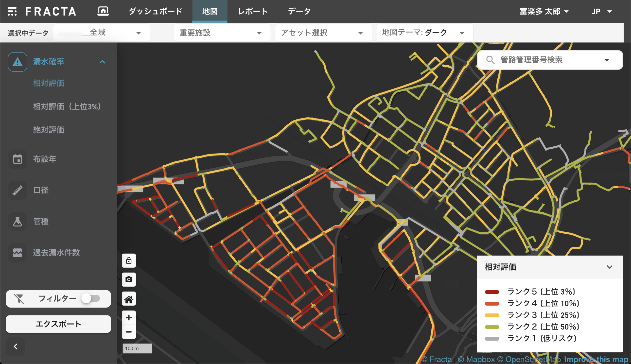631x364 pixels.
Task: Take a map screenshot with camera icon
Action: pyautogui.click(x=129, y=279)
